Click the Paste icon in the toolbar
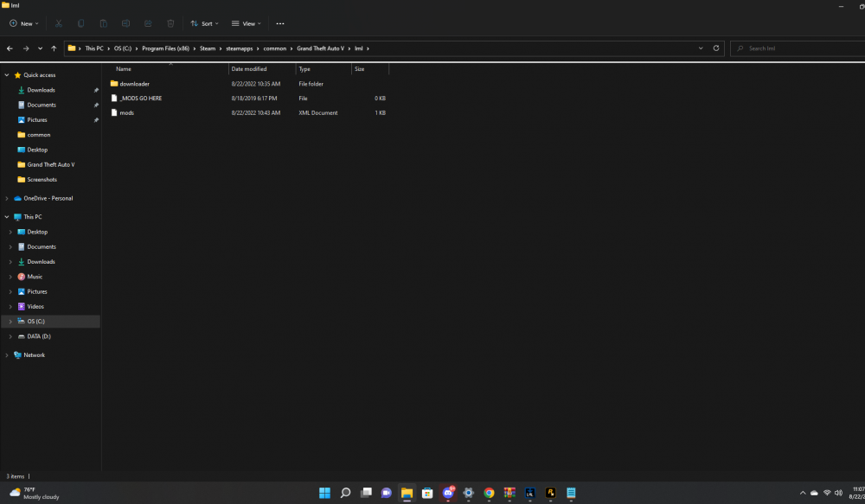This screenshot has height=504, width=865. coord(104,23)
